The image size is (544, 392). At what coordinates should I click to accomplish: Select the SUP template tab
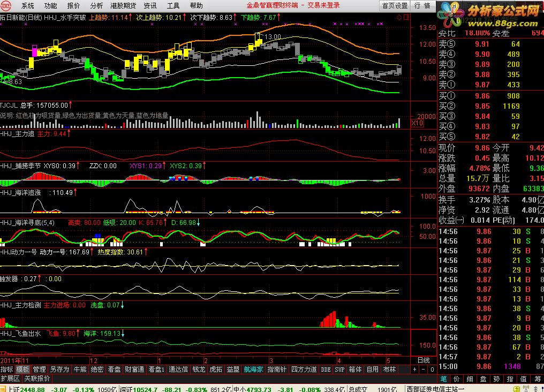pos(339,370)
